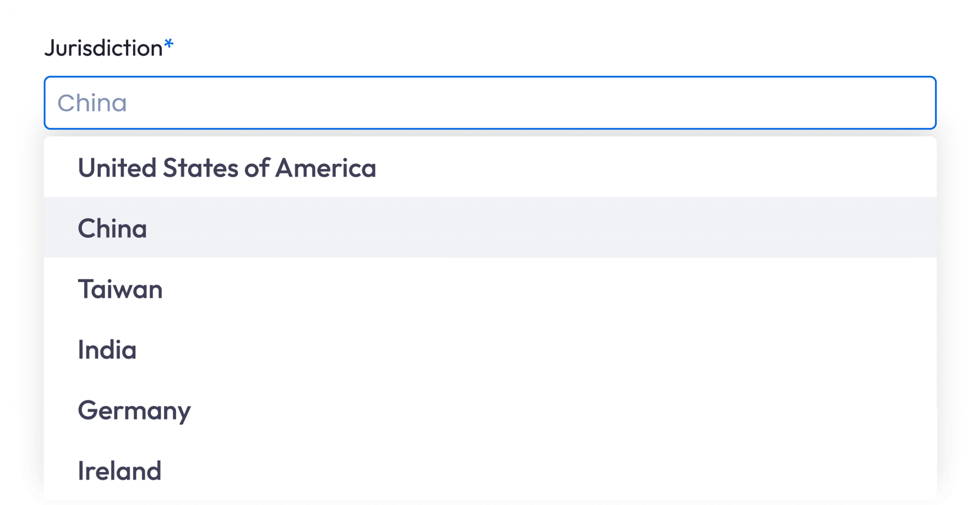The width and height of the screenshot is (980, 505).
Task: Choose Germany as the jurisdiction
Action: pos(134,410)
